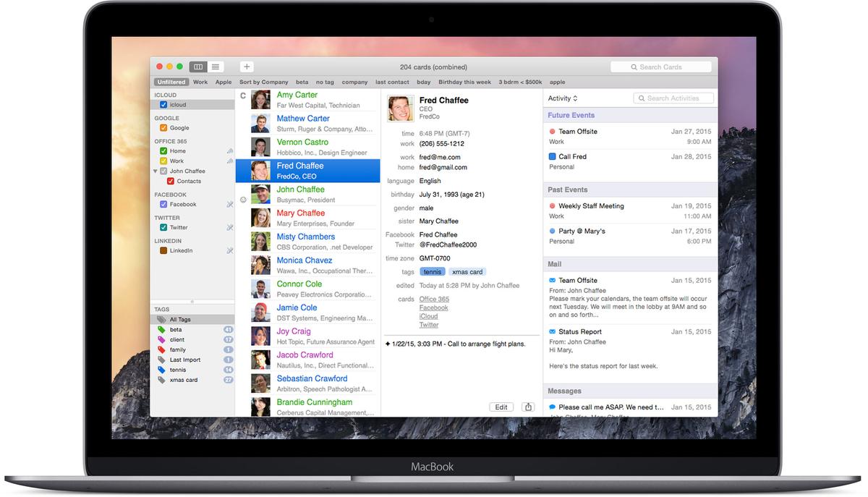
Task: Click the status icon beside Twitter account
Action: (230, 227)
